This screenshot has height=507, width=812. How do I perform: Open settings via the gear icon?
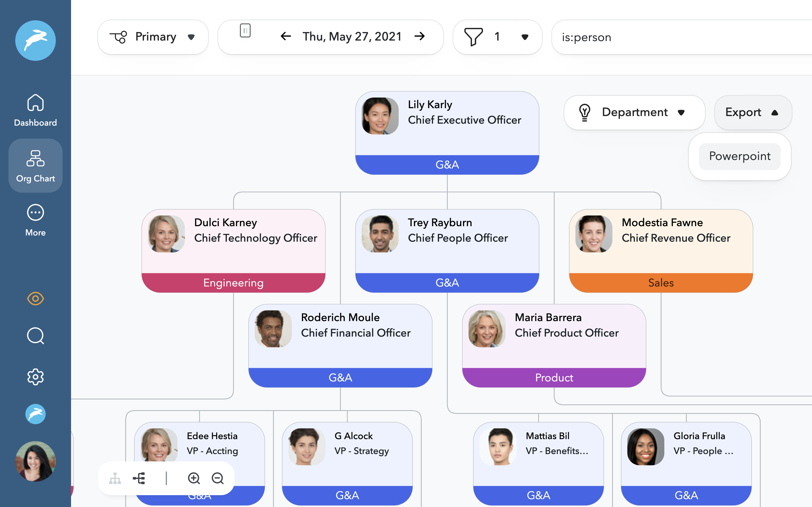[35, 377]
